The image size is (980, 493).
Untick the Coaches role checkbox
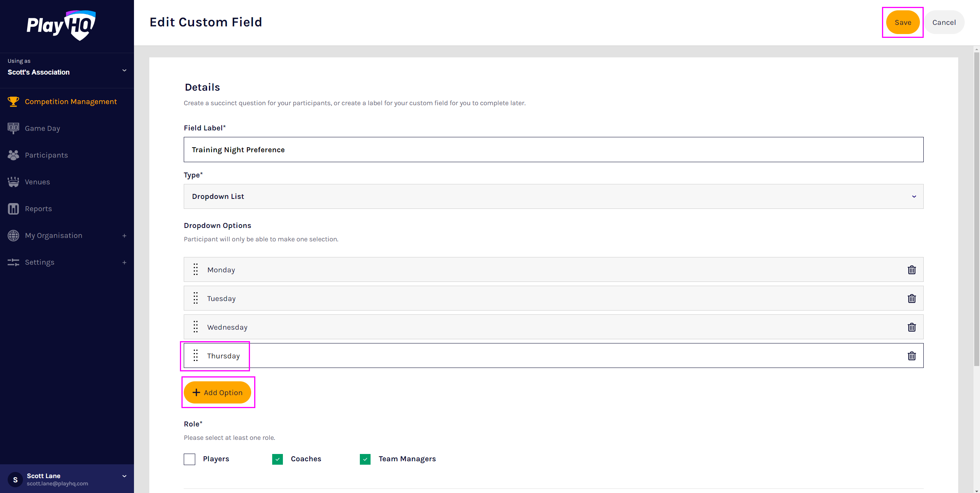278,459
